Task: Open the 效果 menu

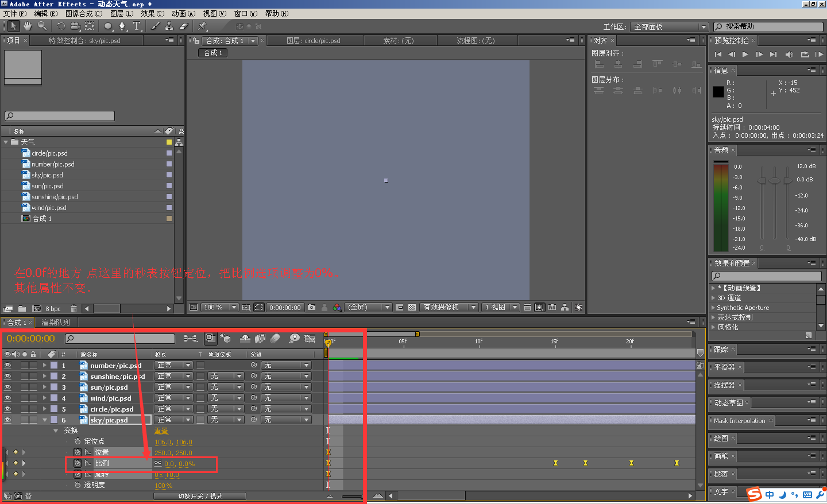Action: click(152, 13)
